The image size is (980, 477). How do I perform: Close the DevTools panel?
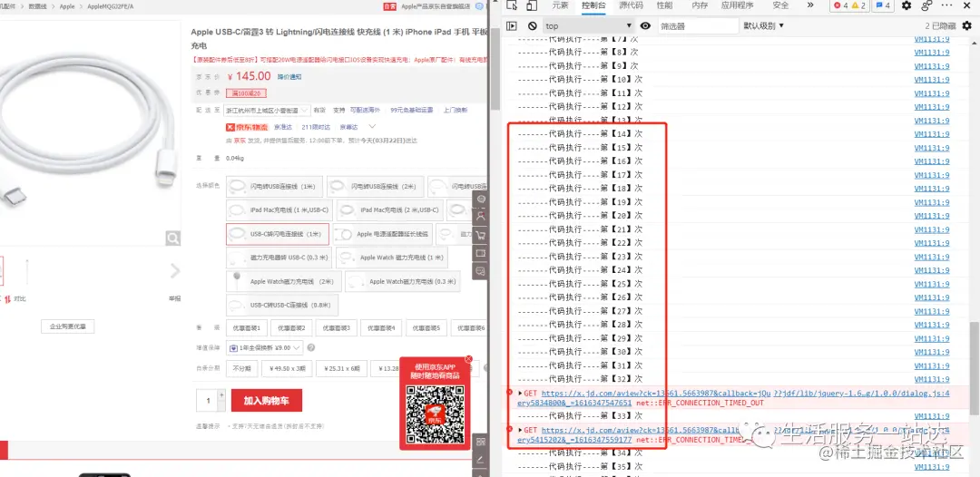point(966,5)
